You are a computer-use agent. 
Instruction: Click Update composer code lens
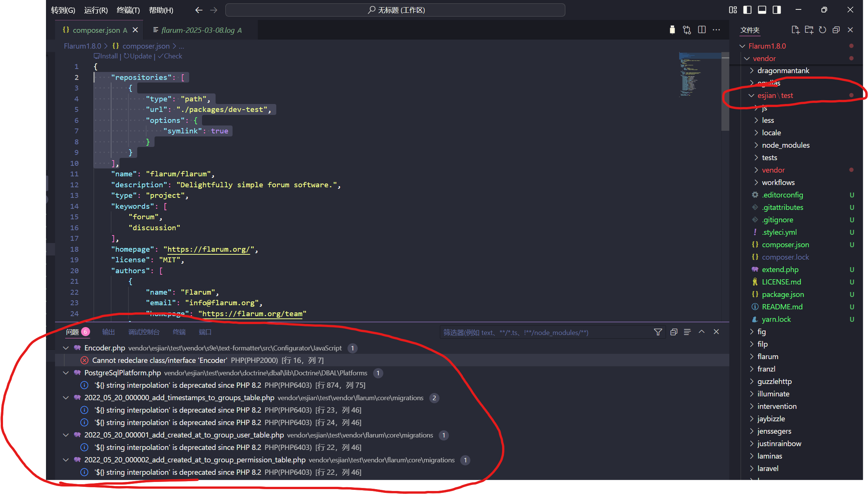[x=138, y=56]
